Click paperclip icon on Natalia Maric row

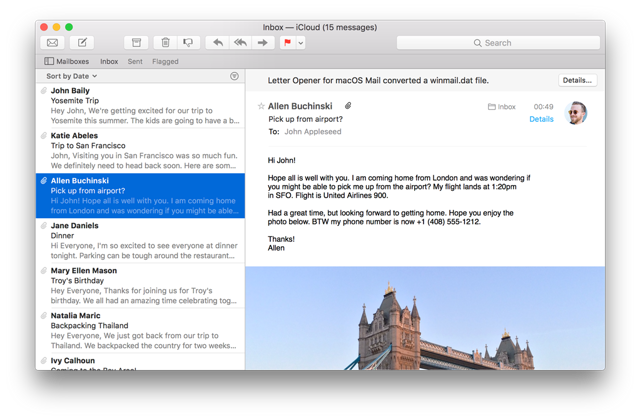(x=44, y=315)
